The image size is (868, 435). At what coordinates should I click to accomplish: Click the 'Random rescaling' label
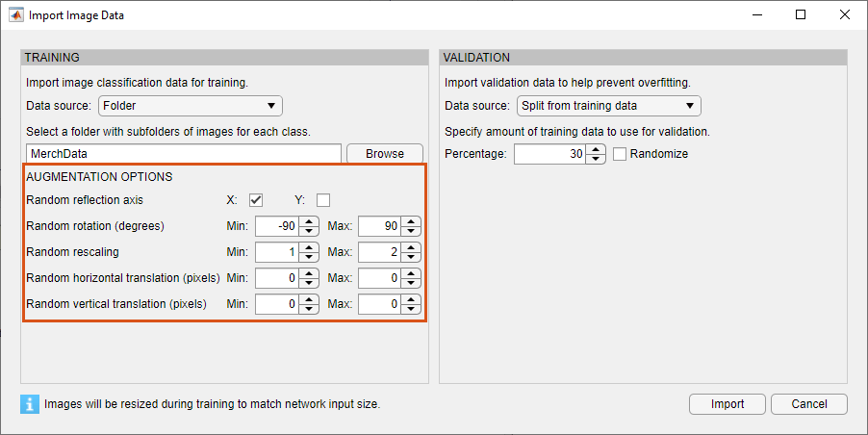[x=72, y=252]
